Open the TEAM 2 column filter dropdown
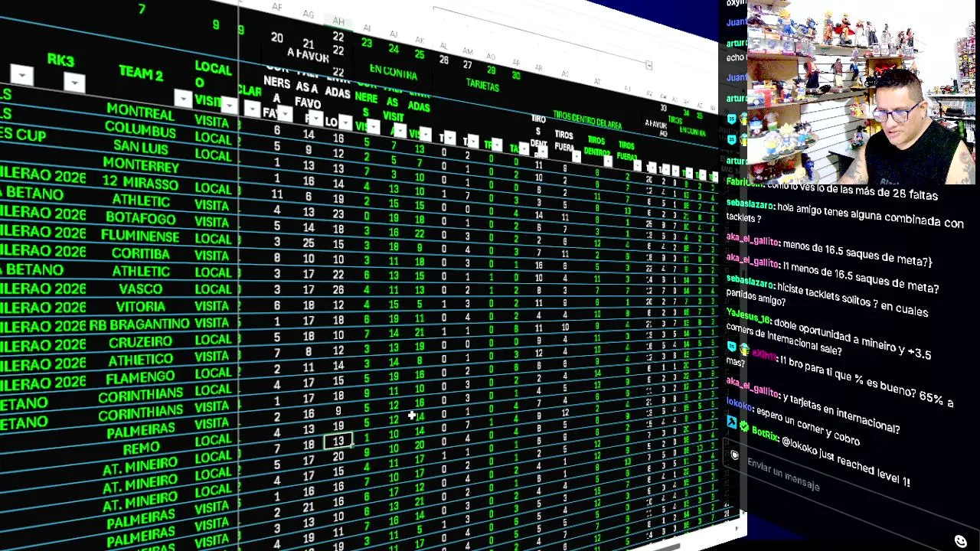The image size is (980, 551). [x=183, y=99]
